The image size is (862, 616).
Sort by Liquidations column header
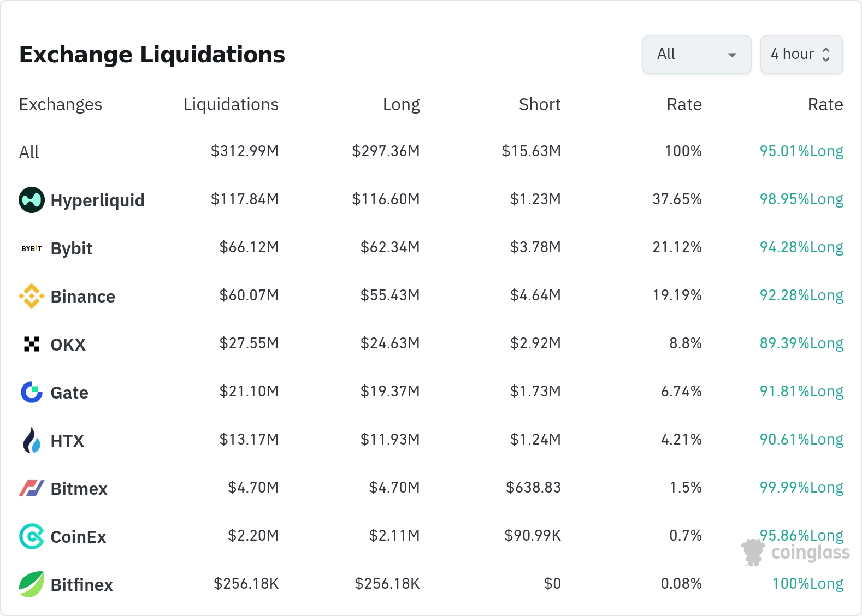click(x=231, y=104)
